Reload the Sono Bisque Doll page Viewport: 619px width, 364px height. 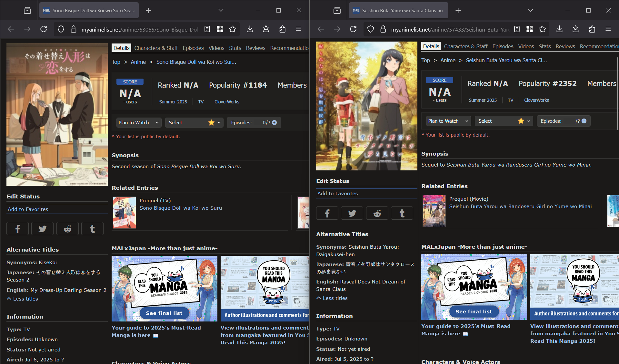pyautogui.click(x=44, y=29)
